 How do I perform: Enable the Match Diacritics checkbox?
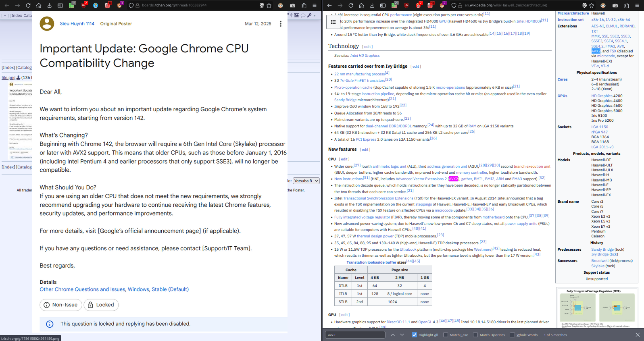pos(475,335)
